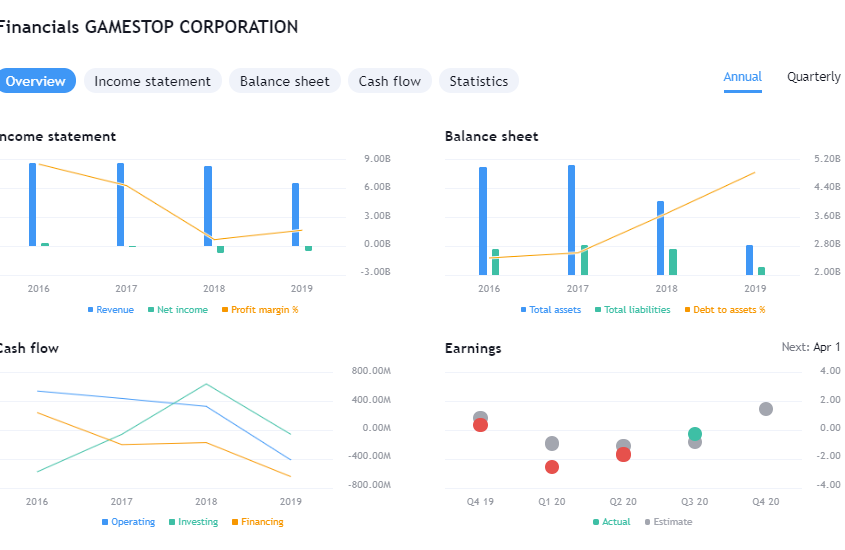This screenshot has width=845, height=550.
Task: Toggle the Operating cash flow legend
Action: click(132, 522)
